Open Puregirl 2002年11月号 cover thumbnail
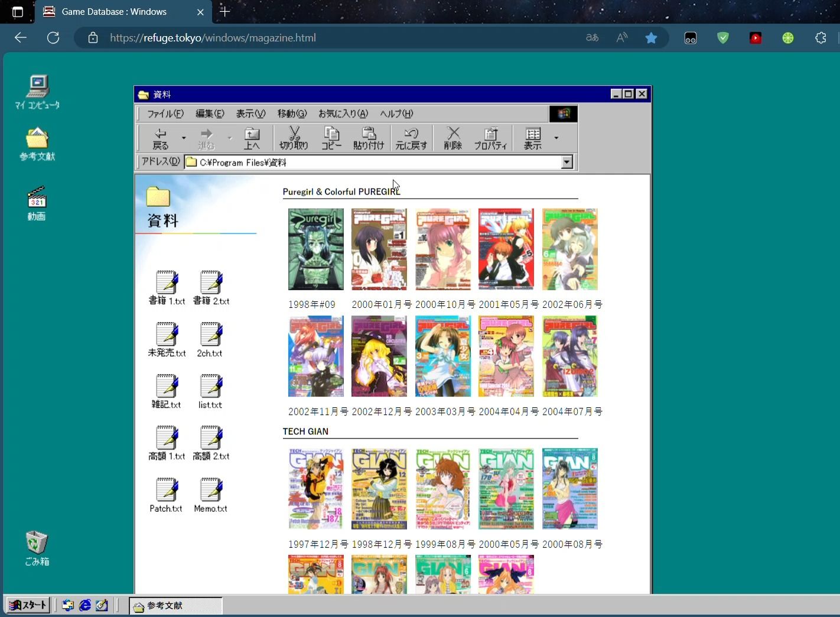 click(316, 356)
